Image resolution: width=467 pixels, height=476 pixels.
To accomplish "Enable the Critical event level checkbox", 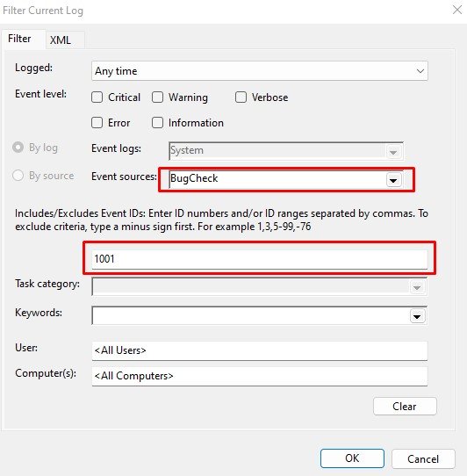I will 97,97.
